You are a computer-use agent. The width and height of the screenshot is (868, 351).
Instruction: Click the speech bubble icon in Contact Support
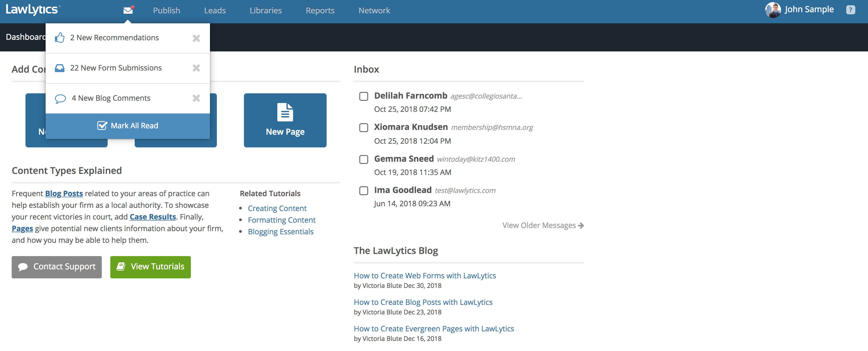[23, 267]
